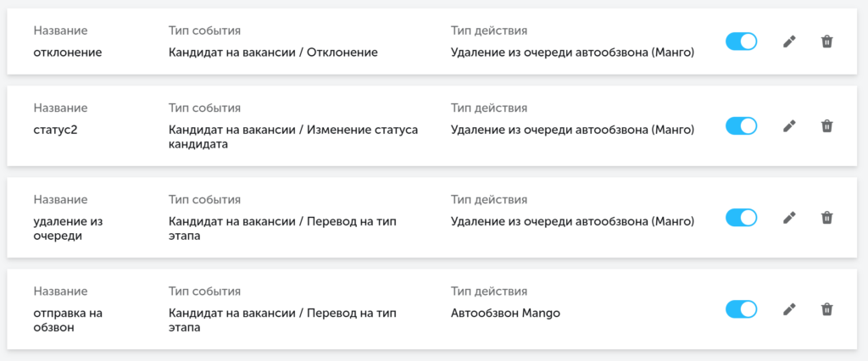The width and height of the screenshot is (868, 361).
Task: Edit the "отклонение" rule with pencil icon
Action: (789, 42)
